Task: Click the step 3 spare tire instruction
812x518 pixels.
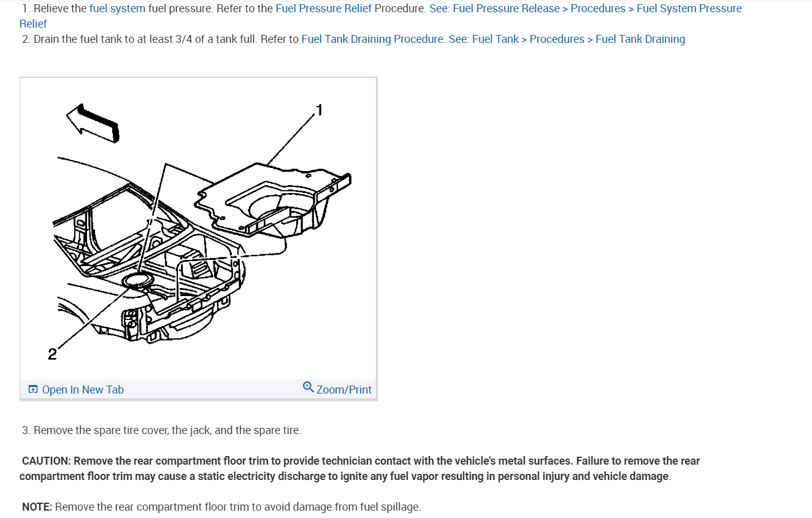Action: coord(162,430)
